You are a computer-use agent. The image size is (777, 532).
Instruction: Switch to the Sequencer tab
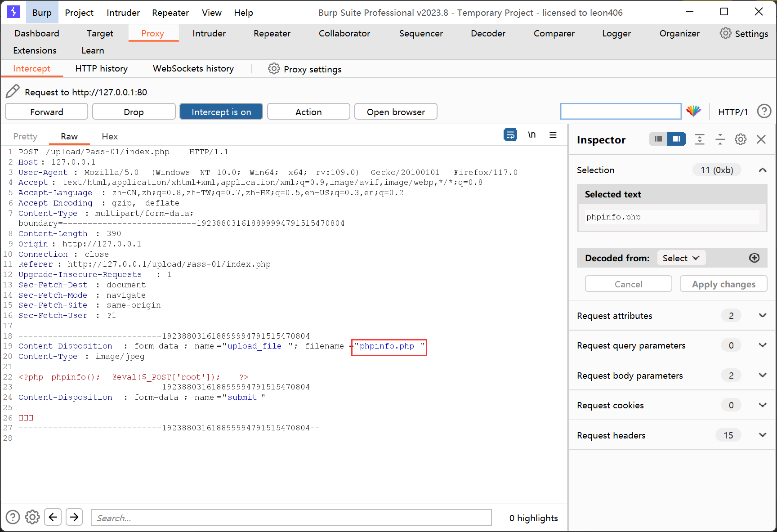coord(421,33)
